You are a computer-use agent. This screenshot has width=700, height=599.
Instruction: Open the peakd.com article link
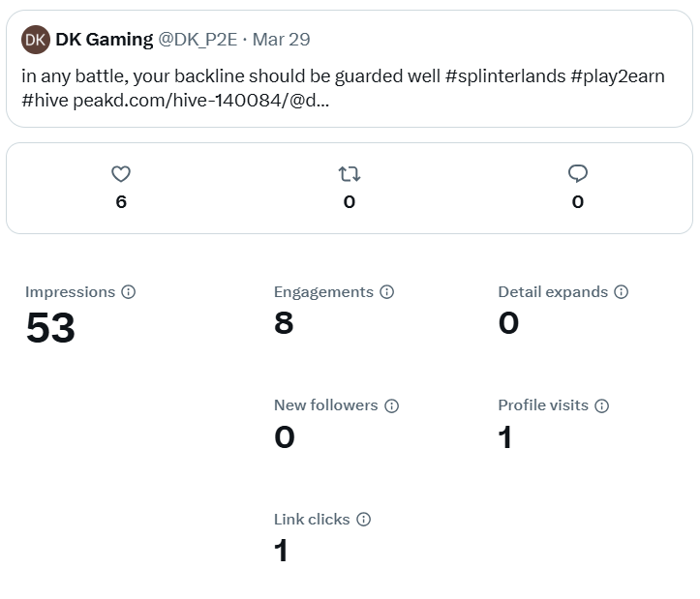tap(200, 101)
